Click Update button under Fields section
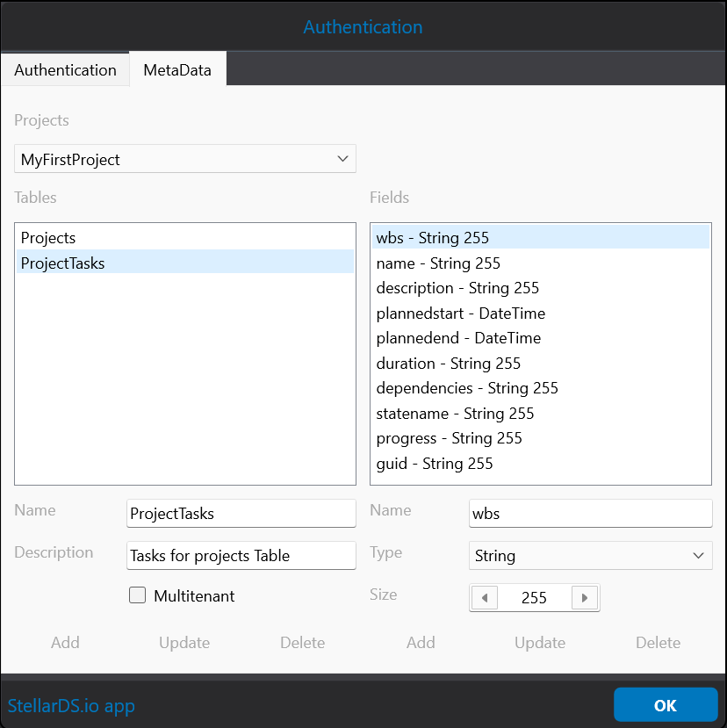 [x=539, y=643]
